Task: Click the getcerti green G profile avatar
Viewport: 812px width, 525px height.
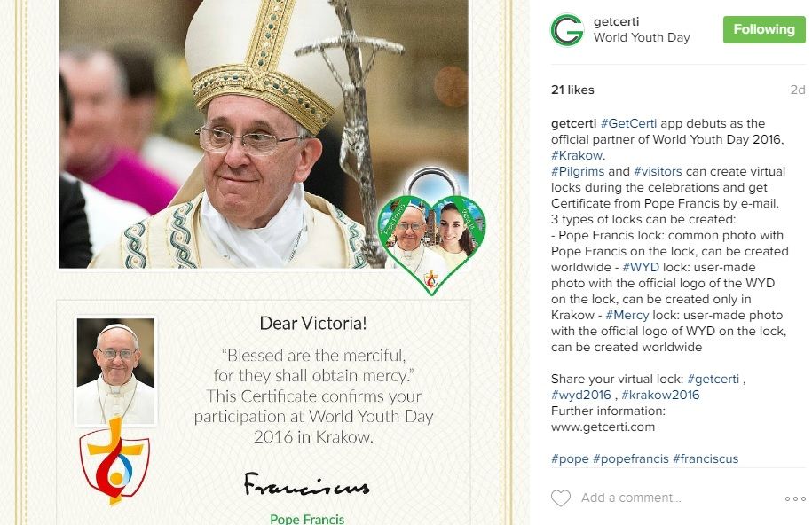Action: pos(567,30)
